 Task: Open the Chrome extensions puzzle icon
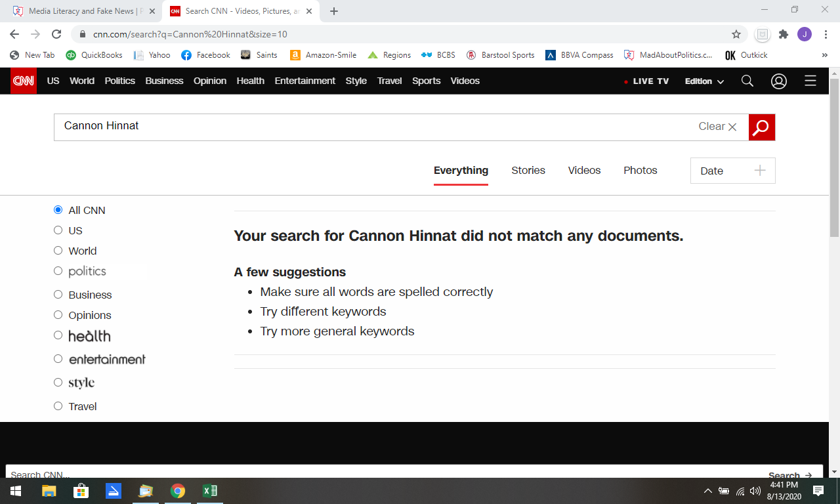coord(783,34)
